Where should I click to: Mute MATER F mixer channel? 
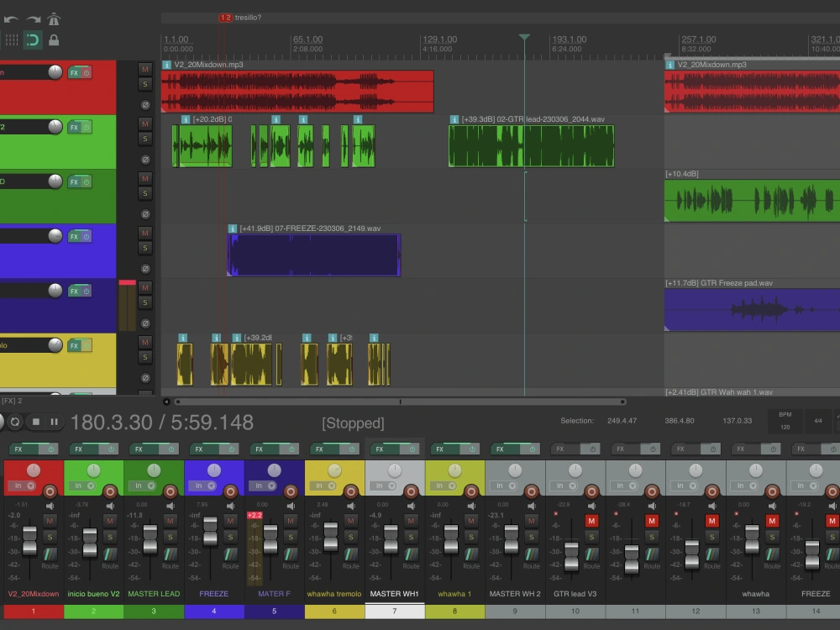[x=291, y=521]
